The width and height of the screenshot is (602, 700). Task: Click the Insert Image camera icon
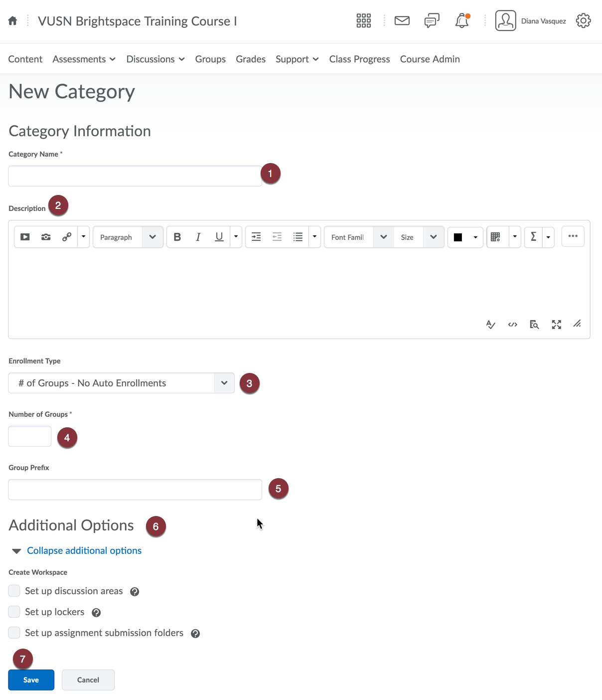(46, 237)
